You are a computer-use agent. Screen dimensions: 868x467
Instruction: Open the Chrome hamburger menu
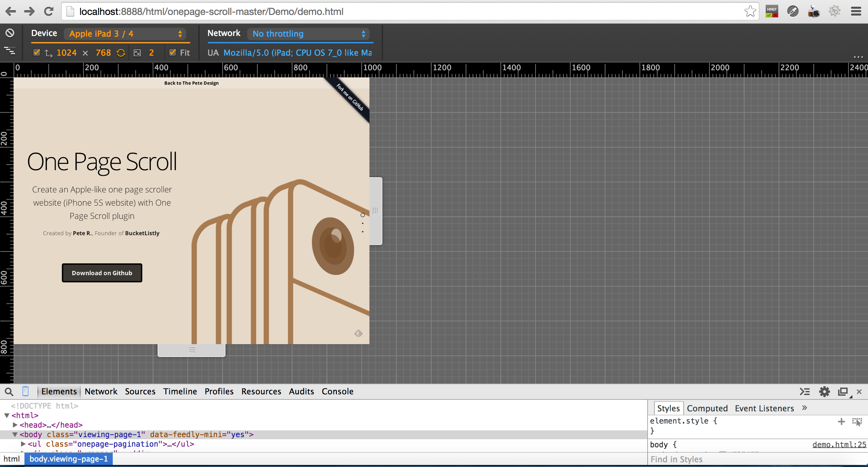pos(856,11)
